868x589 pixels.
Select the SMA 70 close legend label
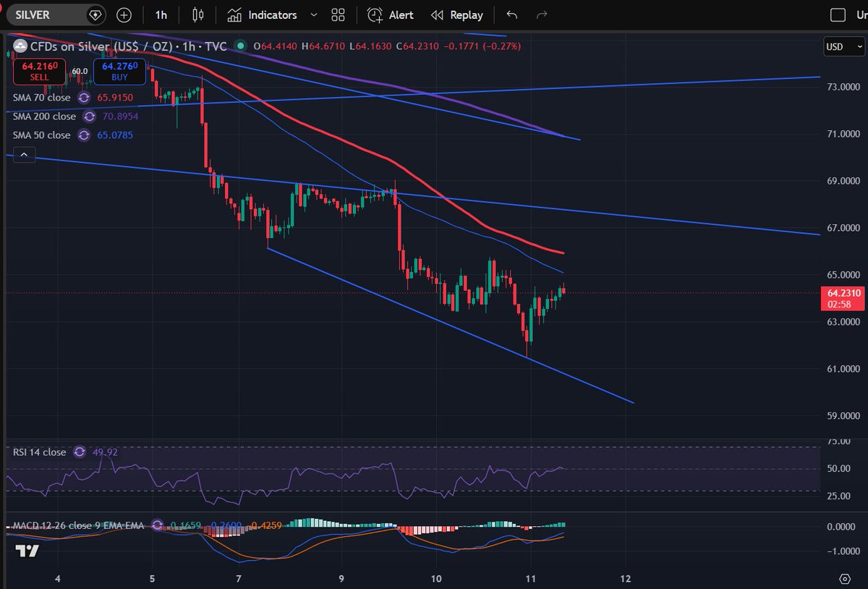(x=42, y=98)
